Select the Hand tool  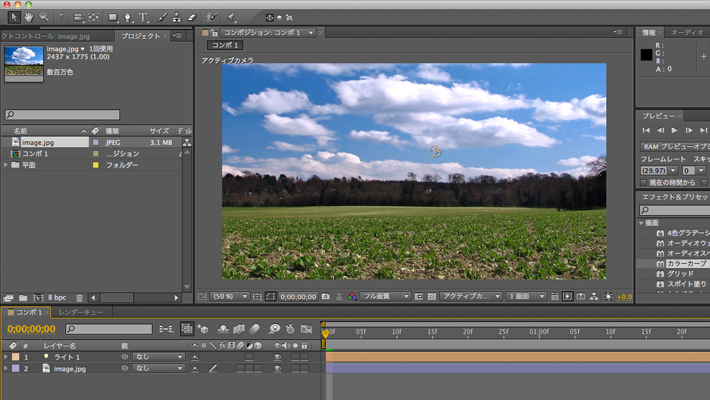point(28,17)
